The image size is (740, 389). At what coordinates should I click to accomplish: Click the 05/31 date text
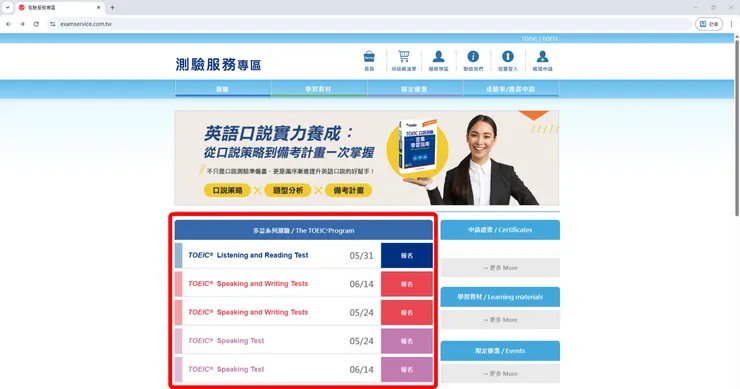point(362,255)
